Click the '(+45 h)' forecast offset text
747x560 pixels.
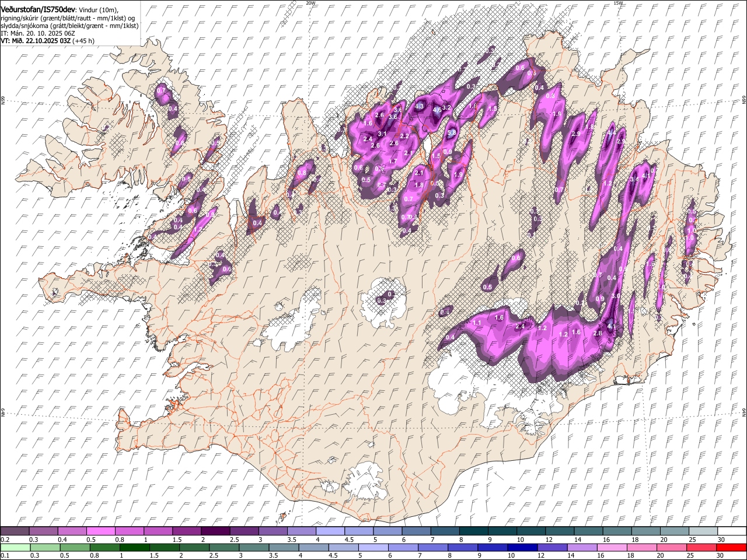pyautogui.click(x=83, y=41)
